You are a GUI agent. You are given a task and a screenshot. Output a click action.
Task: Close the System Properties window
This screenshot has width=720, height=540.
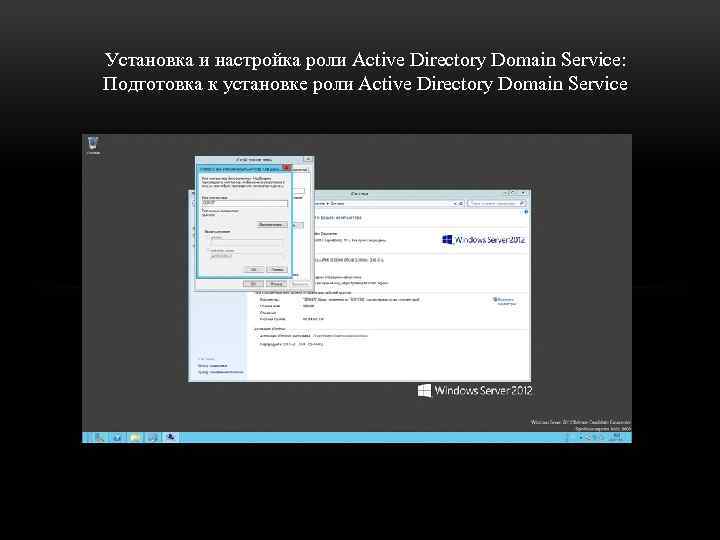(x=308, y=159)
